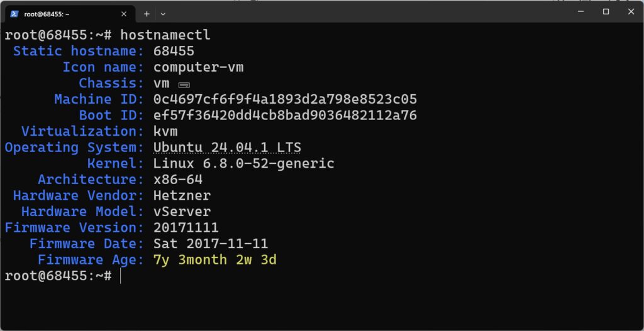Viewport: 644px width, 331px height.
Task: Click the Linux 6.8.0-52-generic kernel text
Action: (x=243, y=164)
